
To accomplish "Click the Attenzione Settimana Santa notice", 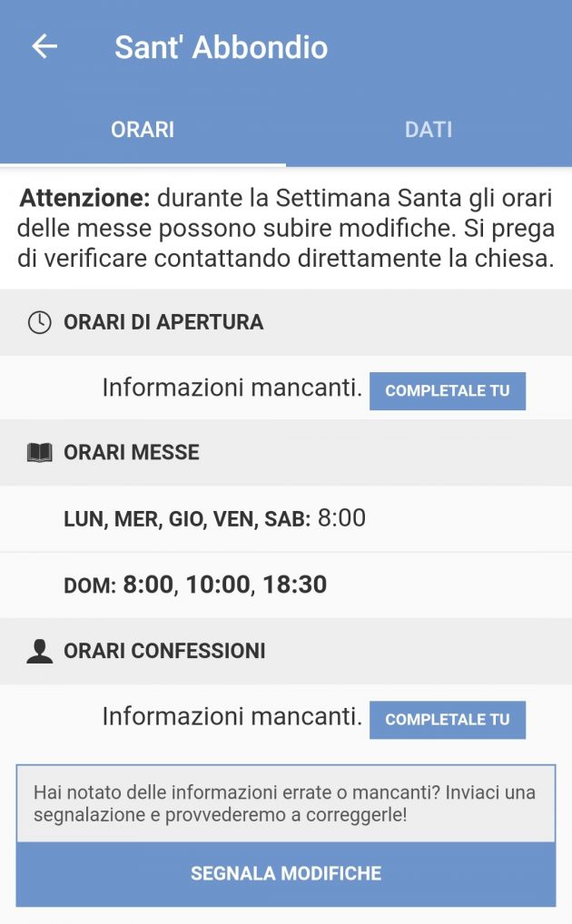I will [286, 228].
